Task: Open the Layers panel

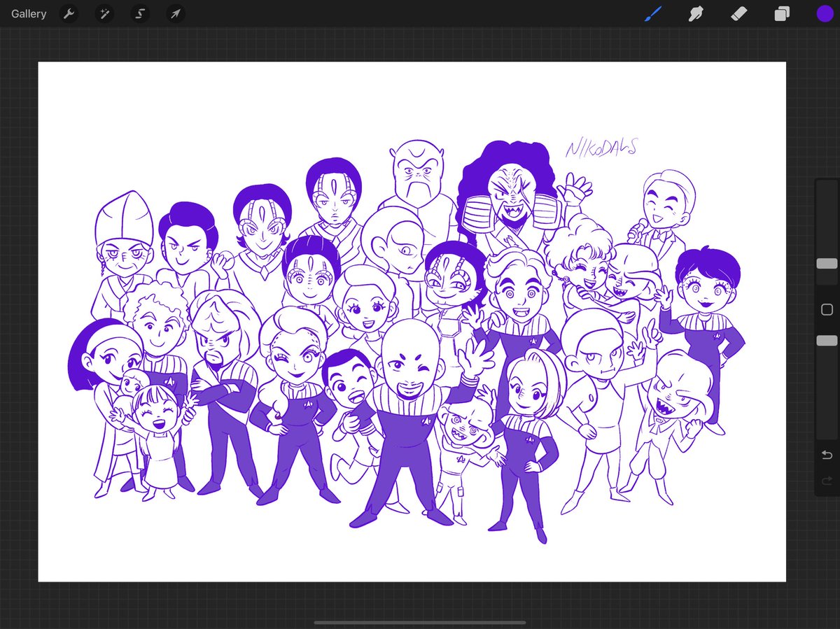Action: coord(782,14)
